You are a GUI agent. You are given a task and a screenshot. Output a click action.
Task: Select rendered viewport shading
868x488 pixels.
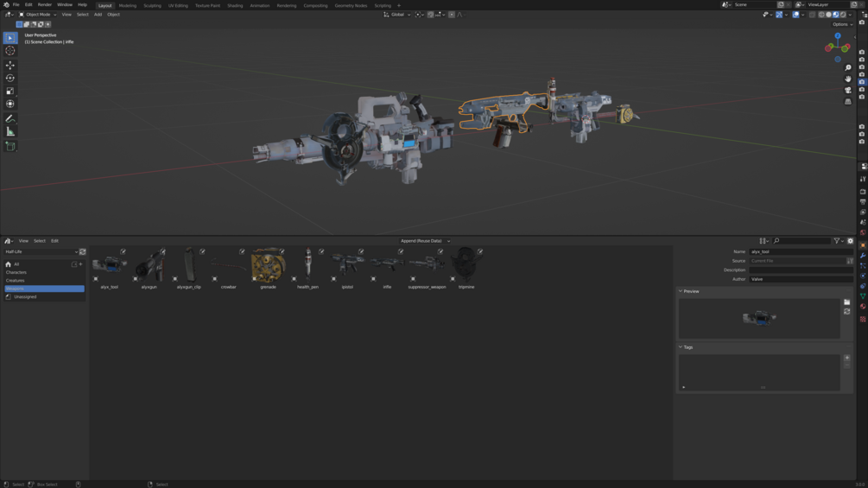coord(843,15)
